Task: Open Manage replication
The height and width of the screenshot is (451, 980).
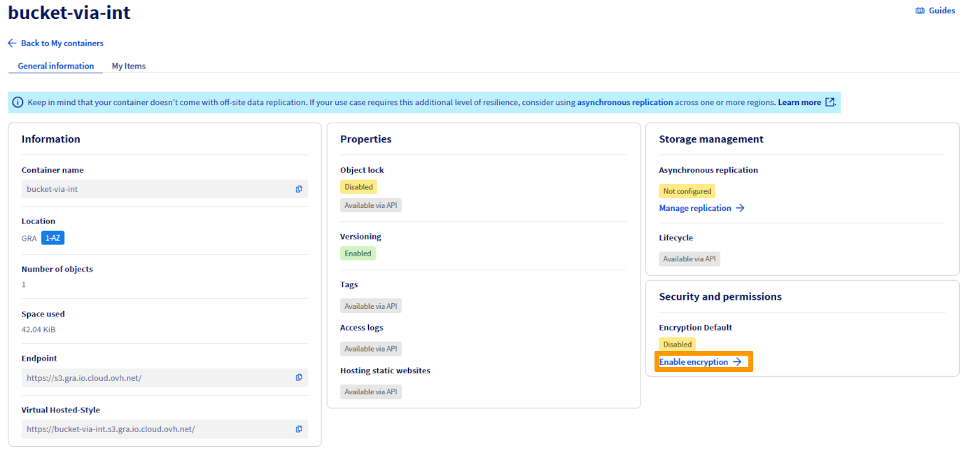Action: 695,208
